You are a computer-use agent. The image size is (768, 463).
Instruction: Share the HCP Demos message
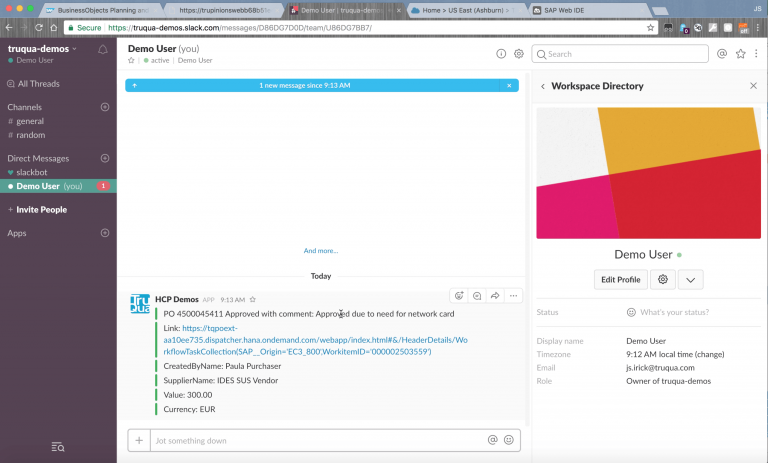tap(495, 295)
